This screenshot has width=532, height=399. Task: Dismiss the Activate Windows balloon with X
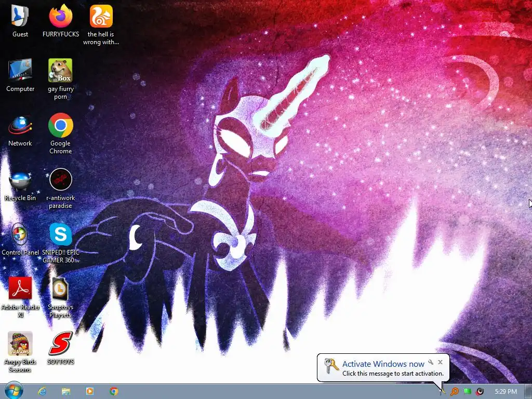pyautogui.click(x=440, y=362)
